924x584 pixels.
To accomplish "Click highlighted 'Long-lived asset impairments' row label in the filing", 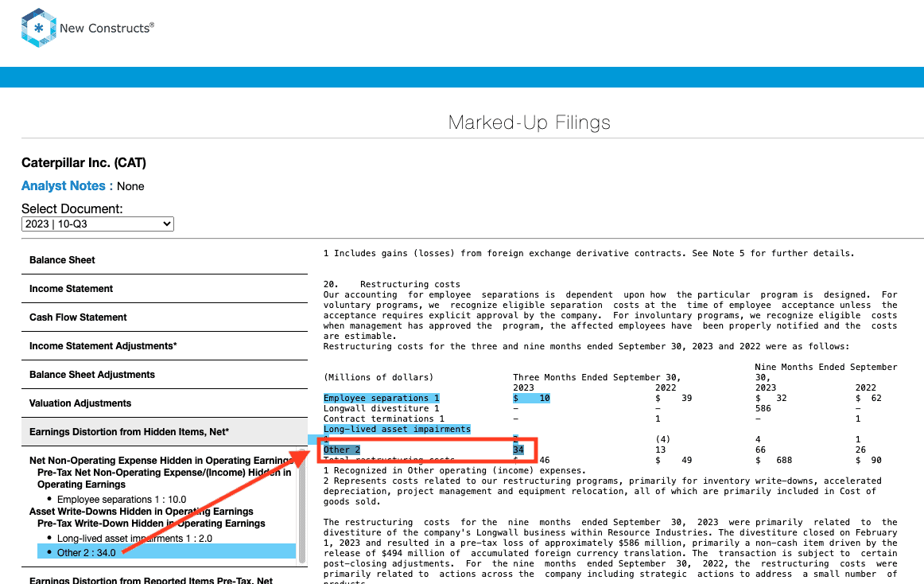I will tap(397, 430).
